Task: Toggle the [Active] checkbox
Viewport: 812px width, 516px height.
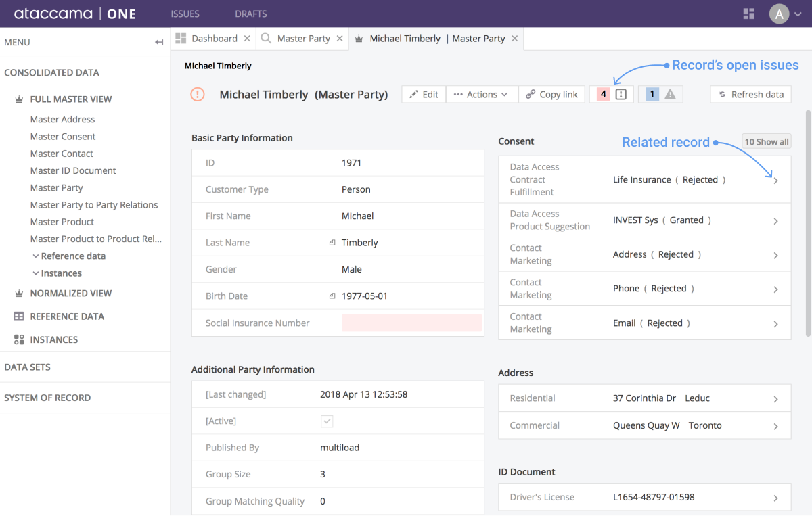Action: tap(327, 421)
